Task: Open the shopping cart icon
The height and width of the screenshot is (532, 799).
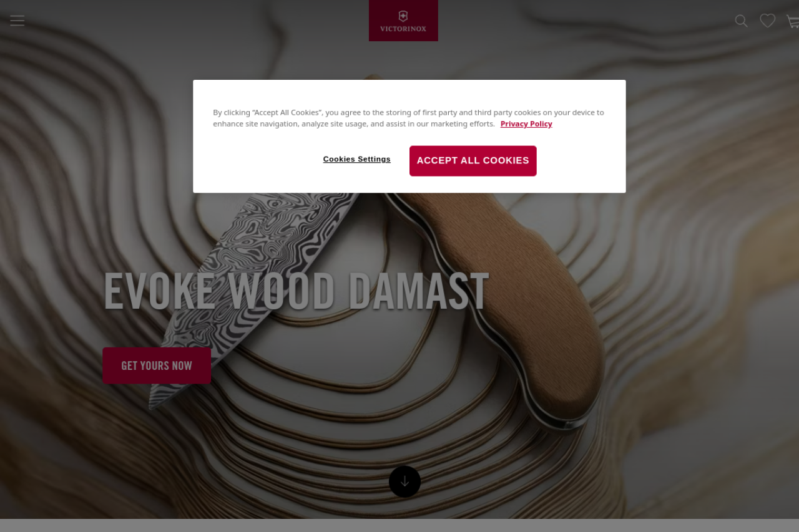Action: 793,21
